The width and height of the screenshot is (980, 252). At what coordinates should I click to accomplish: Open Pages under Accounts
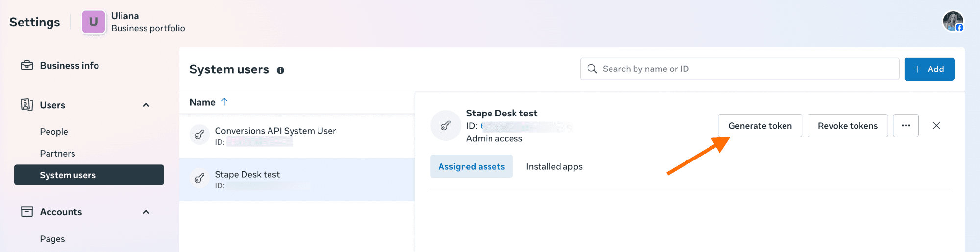pyautogui.click(x=52, y=239)
